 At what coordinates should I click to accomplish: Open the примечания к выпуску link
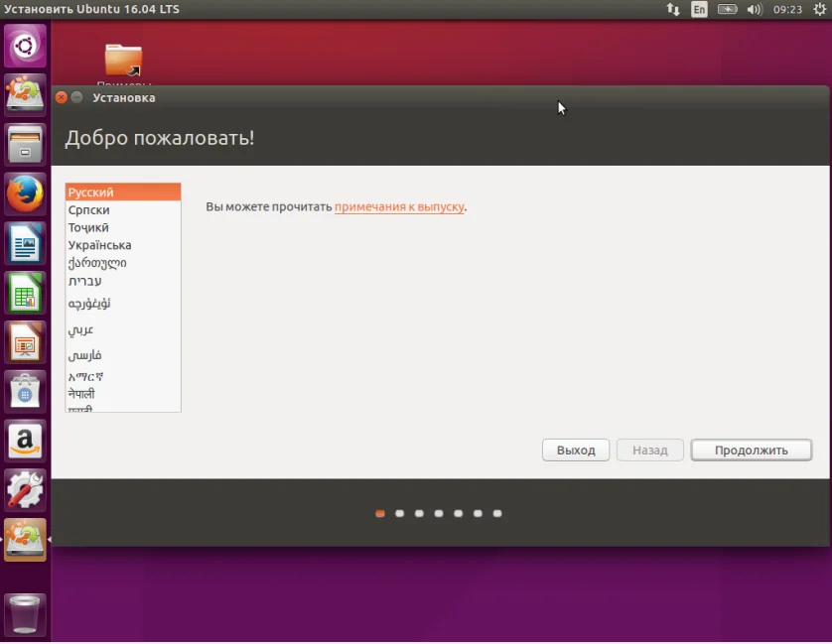pos(399,206)
